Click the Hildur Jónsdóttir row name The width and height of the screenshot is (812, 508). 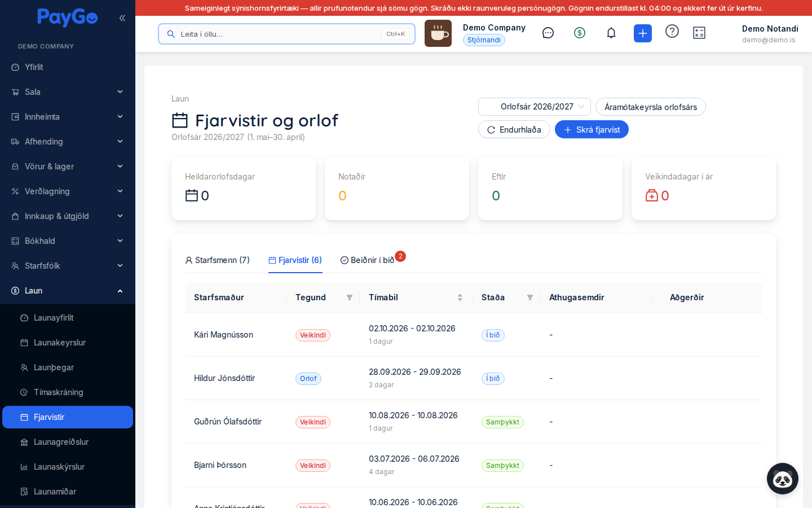tap(224, 378)
